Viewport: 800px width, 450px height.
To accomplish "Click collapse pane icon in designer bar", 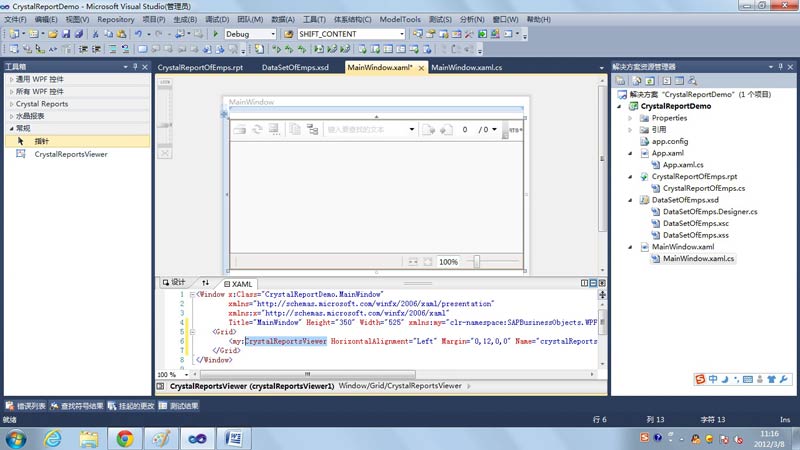I will click(602, 283).
